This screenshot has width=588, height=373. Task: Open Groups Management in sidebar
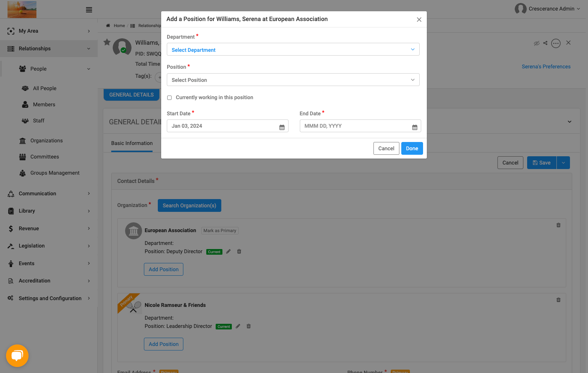pyautogui.click(x=55, y=173)
